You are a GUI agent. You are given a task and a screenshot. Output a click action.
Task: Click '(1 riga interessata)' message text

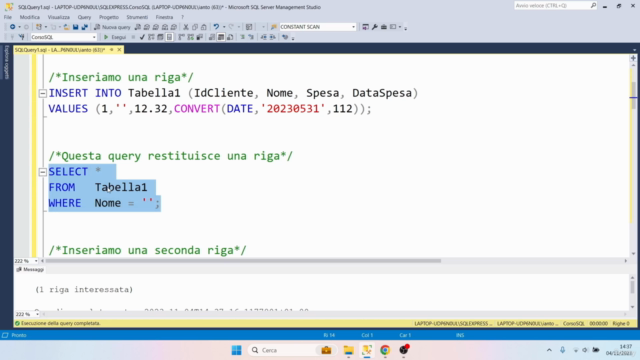[84, 290]
